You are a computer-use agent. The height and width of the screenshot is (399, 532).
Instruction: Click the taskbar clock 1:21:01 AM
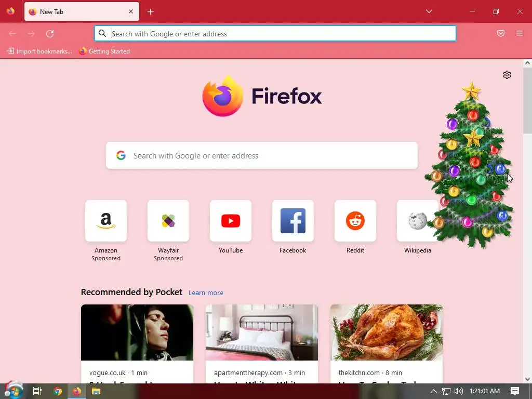[x=485, y=391]
